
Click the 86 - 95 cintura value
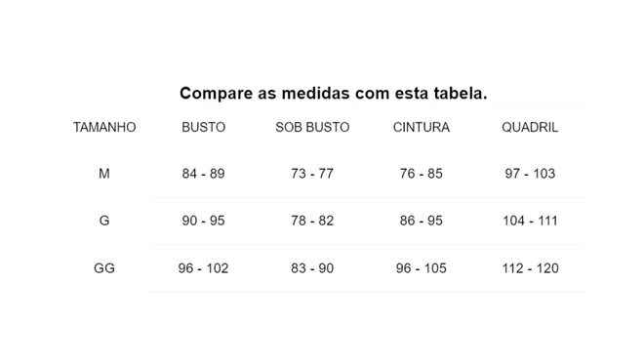tap(421, 221)
